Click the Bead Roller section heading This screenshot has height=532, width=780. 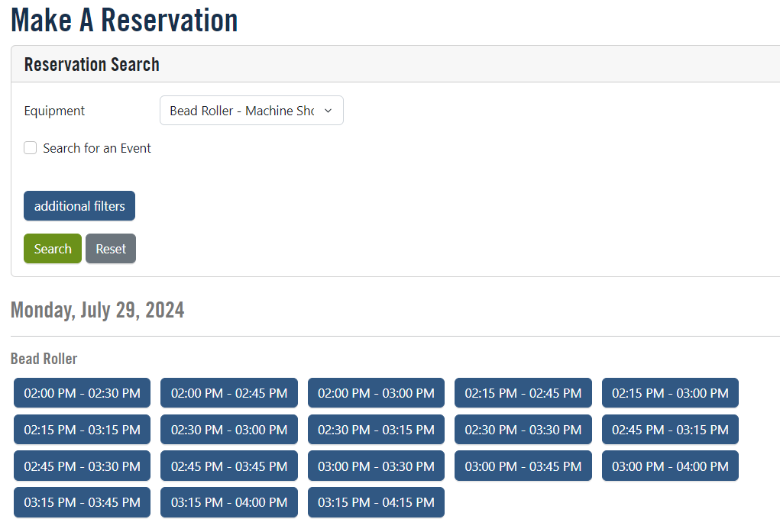[44, 359]
